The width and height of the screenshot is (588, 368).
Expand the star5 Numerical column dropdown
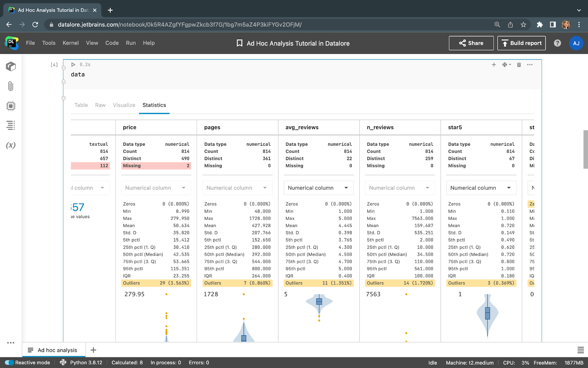click(x=481, y=188)
